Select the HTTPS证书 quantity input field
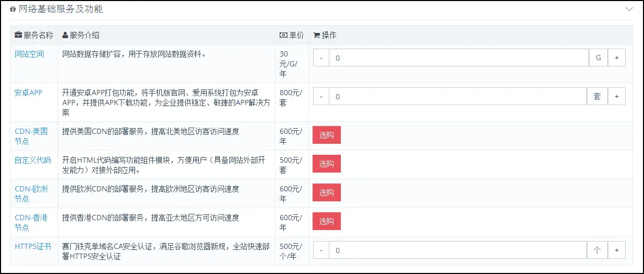 pos(458,250)
